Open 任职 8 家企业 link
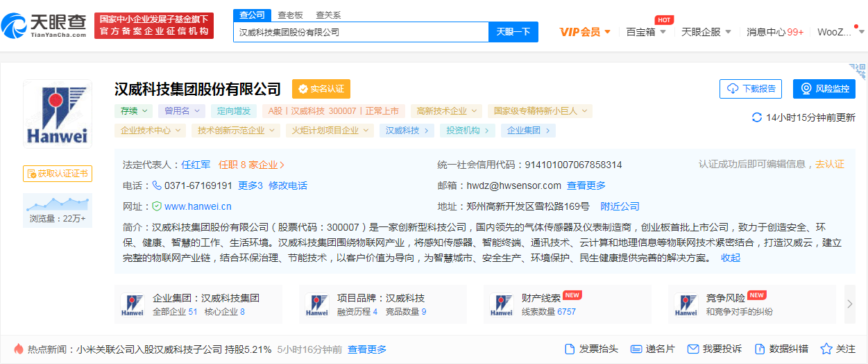The width and height of the screenshot is (868, 364). (x=251, y=165)
